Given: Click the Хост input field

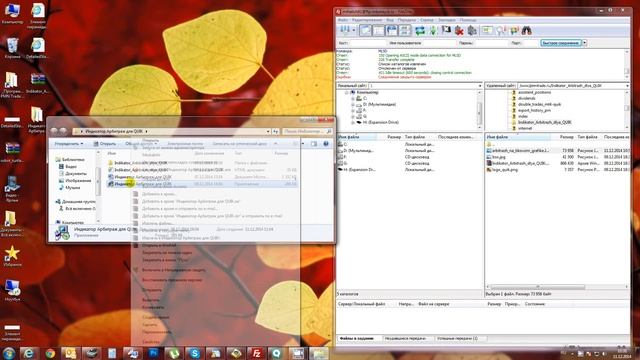Looking at the screenshot, I should [367, 43].
